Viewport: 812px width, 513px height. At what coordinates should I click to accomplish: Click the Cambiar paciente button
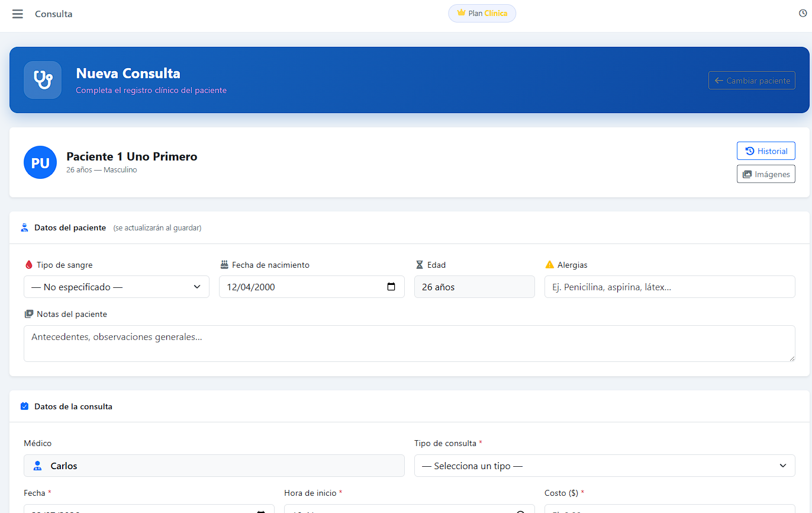[x=752, y=81]
